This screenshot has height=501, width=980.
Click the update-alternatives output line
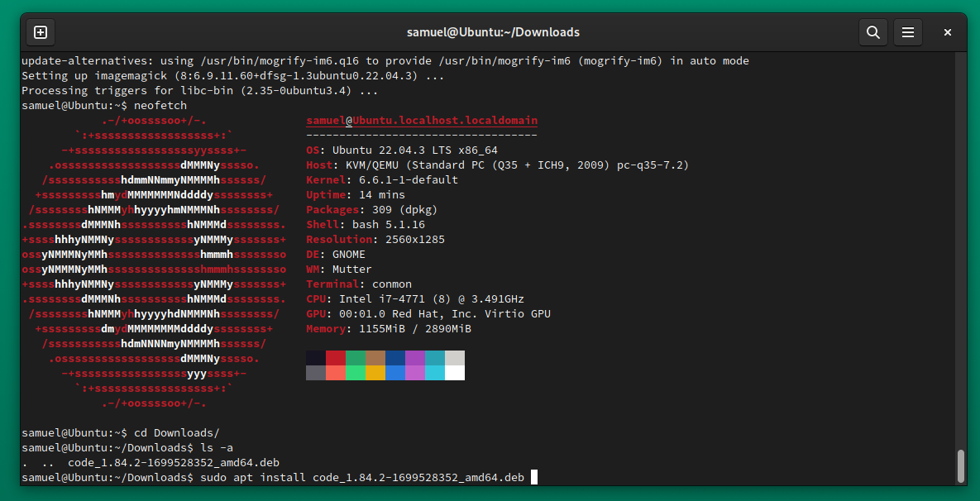(385, 61)
